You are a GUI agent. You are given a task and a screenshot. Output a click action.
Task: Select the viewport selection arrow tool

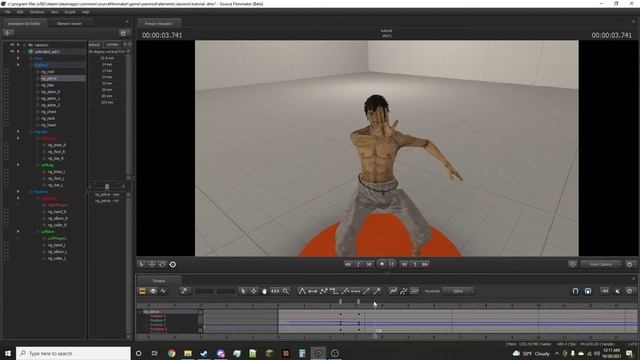coord(141,264)
